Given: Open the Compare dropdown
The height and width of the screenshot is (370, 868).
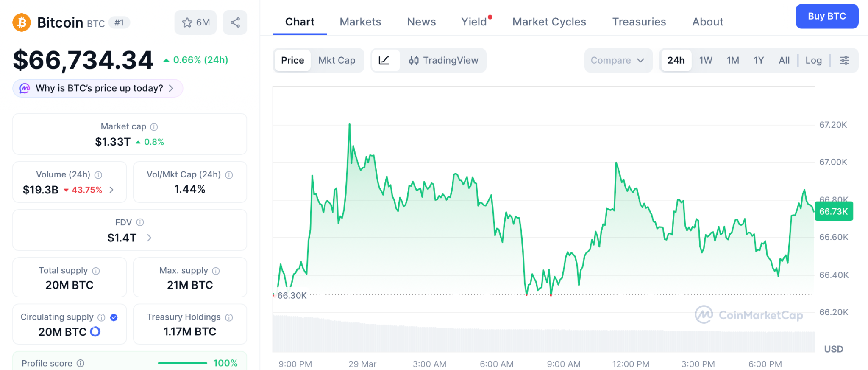Looking at the screenshot, I should (617, 60).
